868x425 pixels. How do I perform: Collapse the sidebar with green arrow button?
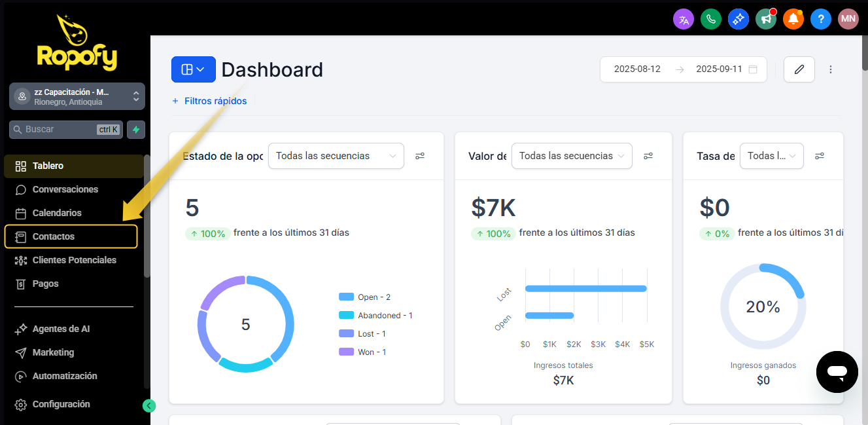(x=149, y=406)
